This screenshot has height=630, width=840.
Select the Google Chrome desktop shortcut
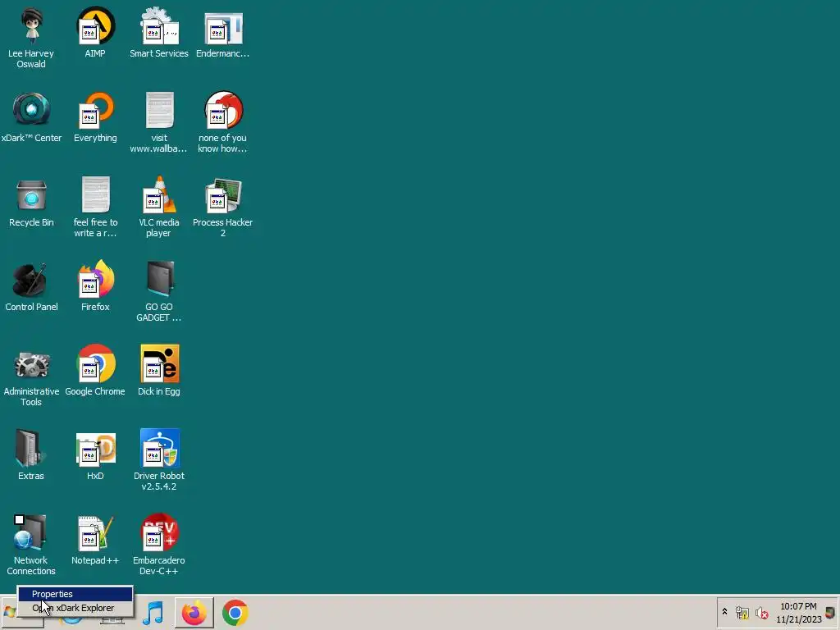tap(95, 371)
